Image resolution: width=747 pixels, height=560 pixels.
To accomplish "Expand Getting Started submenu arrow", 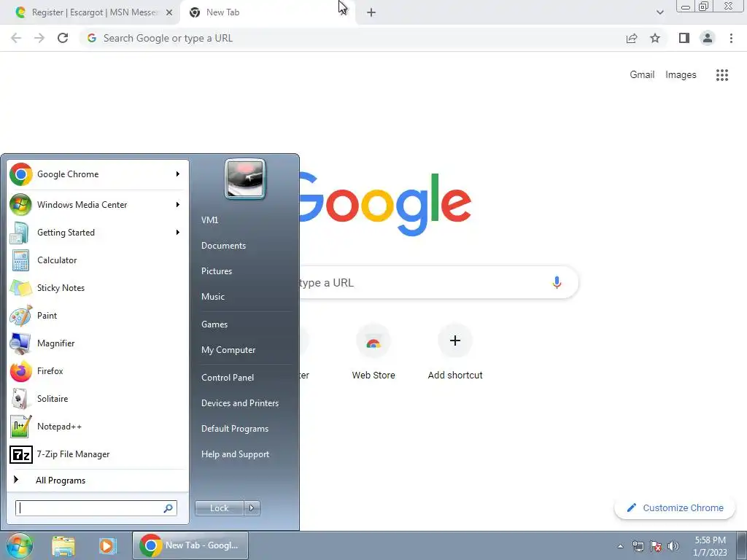I will click(178, 233).
